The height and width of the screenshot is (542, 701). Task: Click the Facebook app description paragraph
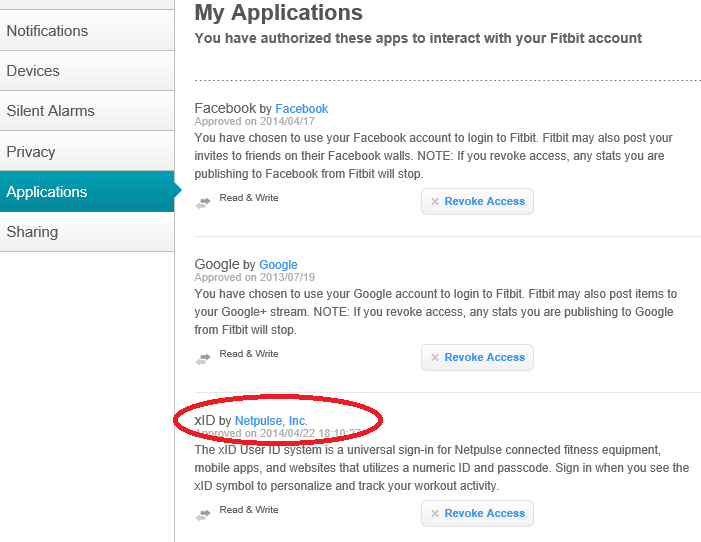433,156
